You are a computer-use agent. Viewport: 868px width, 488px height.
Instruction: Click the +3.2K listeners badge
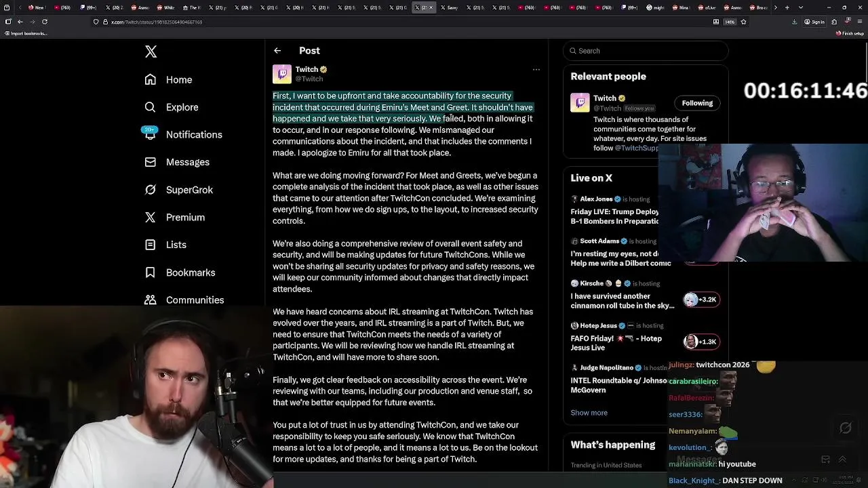[701, 300]
